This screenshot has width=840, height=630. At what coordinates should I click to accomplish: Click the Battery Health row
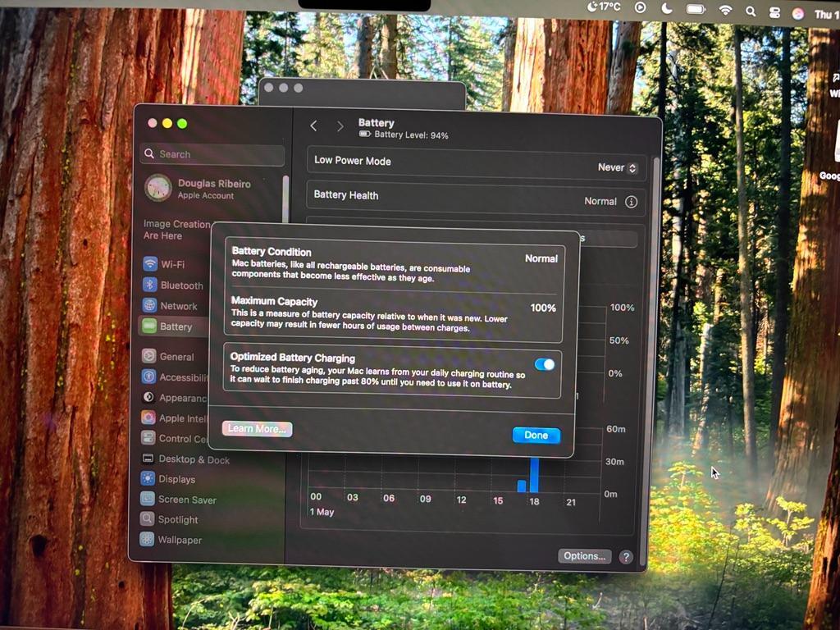(476, 198)
